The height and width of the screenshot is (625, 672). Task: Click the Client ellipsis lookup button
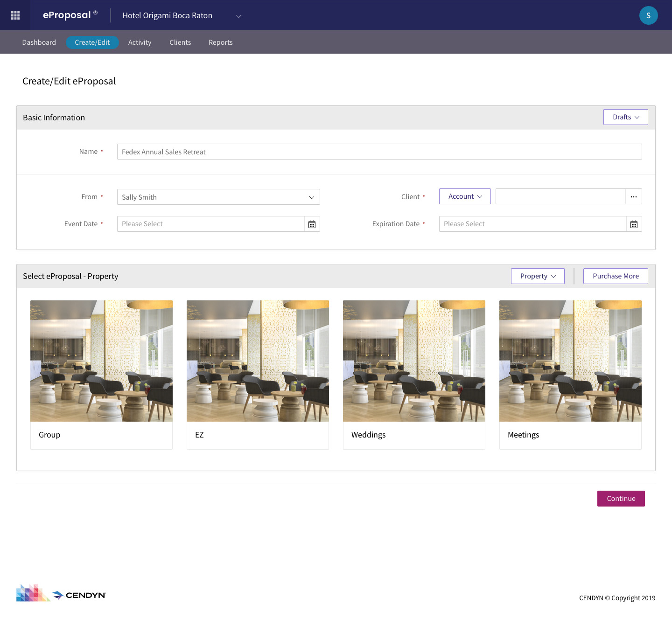[634, 197]
